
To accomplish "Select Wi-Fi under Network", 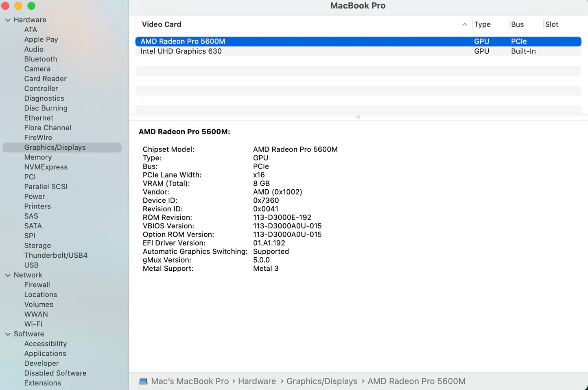I will tap(33, 324).
